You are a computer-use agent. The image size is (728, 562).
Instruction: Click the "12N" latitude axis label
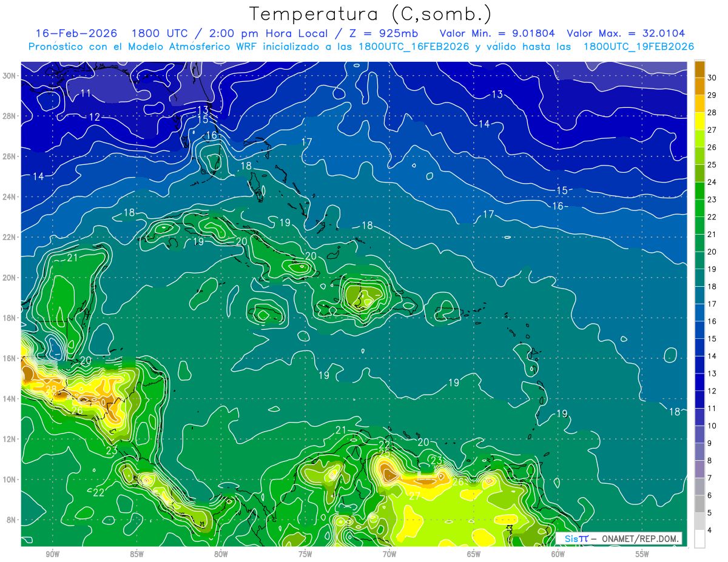pos(10,439)
